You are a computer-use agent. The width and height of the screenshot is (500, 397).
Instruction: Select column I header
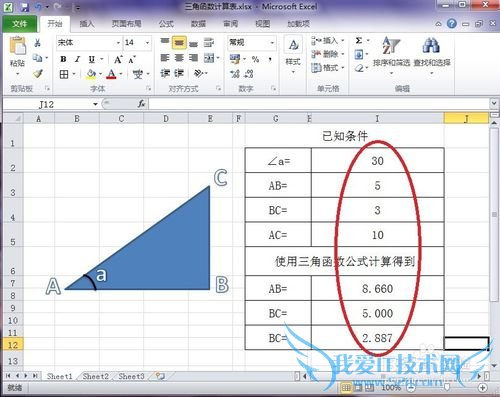click(377, 118)
